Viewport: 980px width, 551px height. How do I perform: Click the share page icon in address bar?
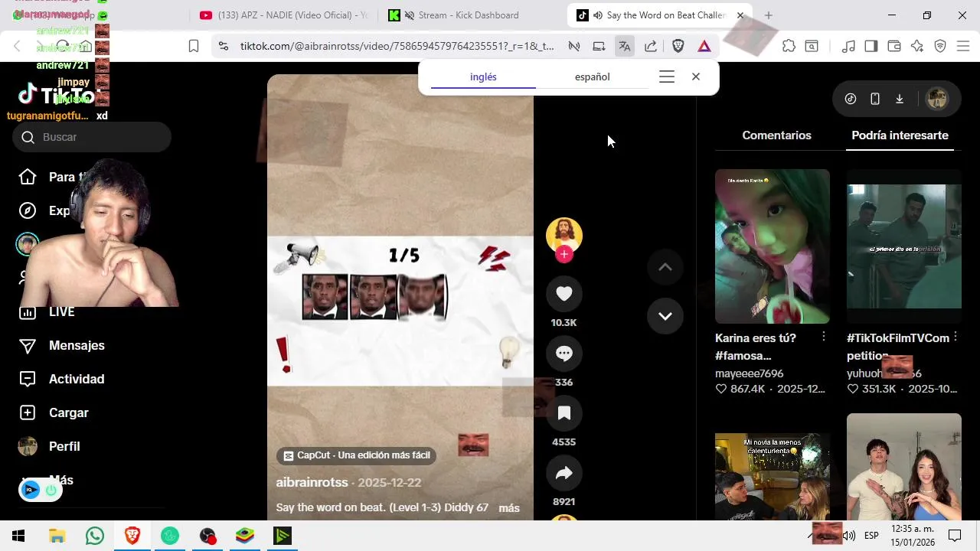[x=651, y=46]
